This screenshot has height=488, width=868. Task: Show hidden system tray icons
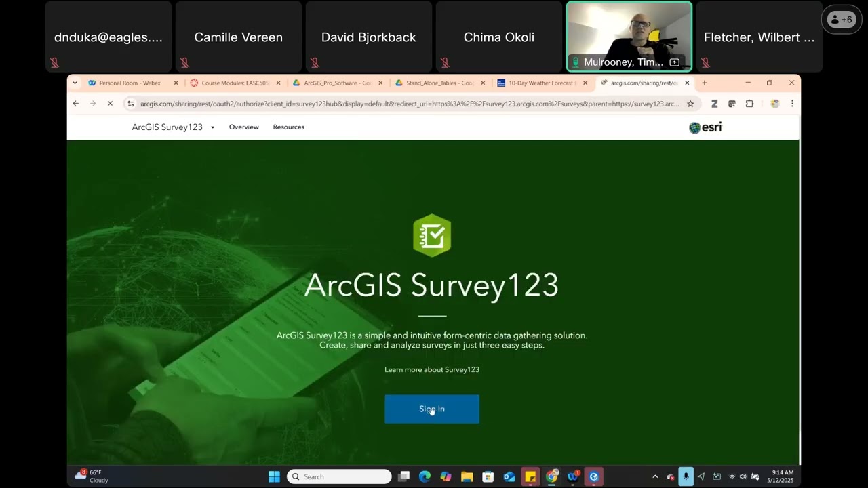(655, 476)
